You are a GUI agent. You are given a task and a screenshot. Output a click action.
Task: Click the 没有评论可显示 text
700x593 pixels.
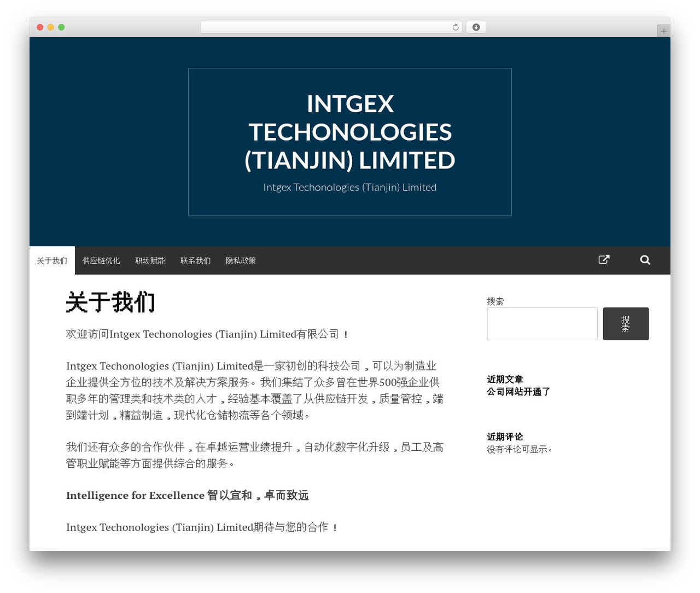[x=520, y=449]
